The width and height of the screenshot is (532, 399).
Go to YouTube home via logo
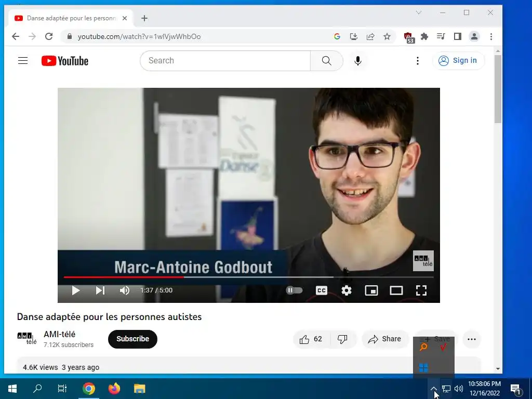[65, 61]
